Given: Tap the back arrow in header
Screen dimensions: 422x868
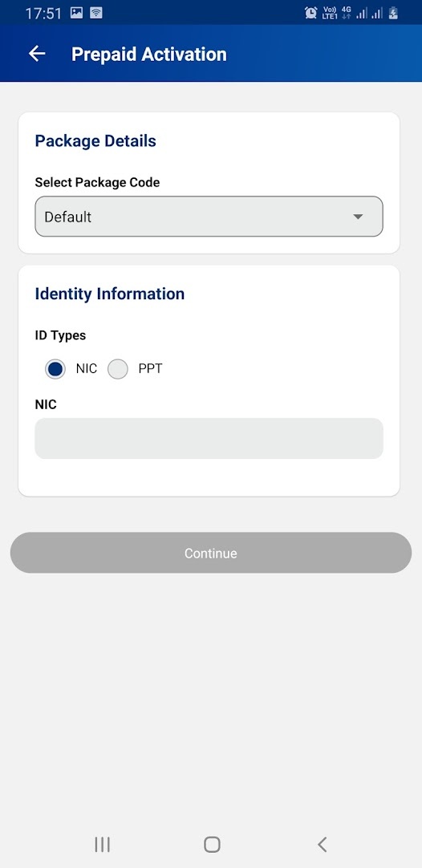Looking at the screenshot, I should pos(37,54).
